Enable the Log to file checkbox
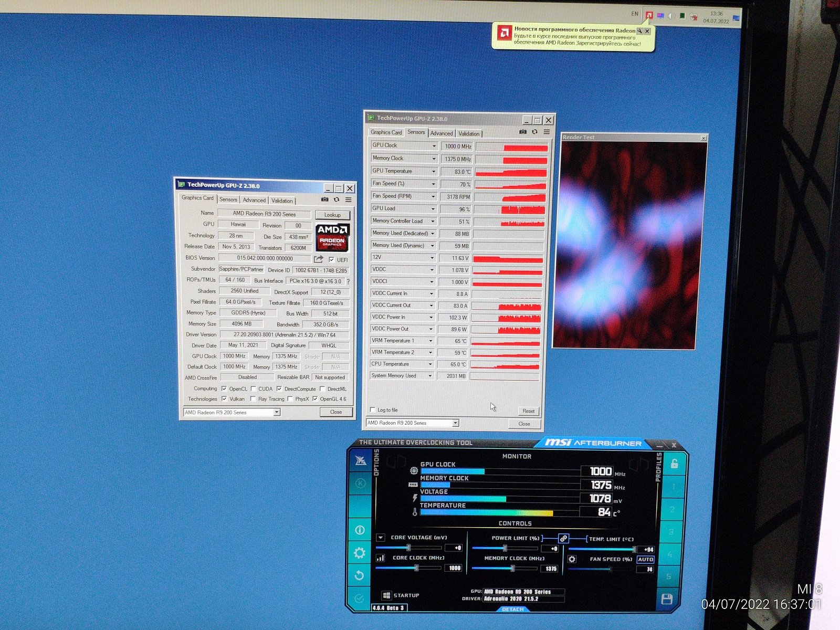The width and height of the screenshot is (840, 630). pos(373,410)
